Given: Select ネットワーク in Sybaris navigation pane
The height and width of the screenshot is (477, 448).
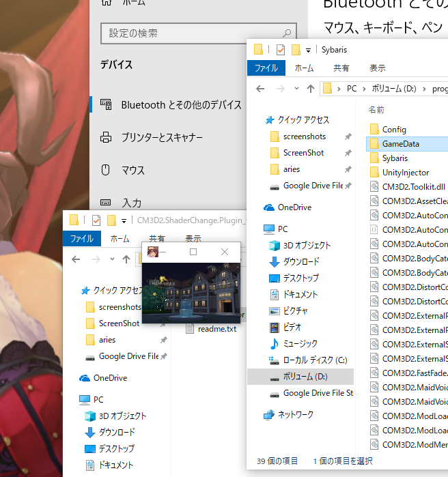Looking at the screenshot, I should 295,415.
